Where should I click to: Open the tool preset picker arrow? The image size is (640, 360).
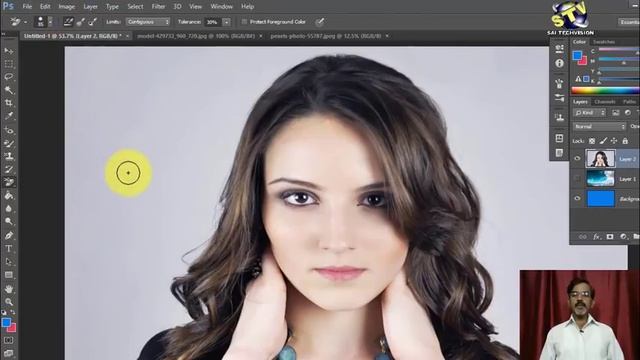pos(25,22)
